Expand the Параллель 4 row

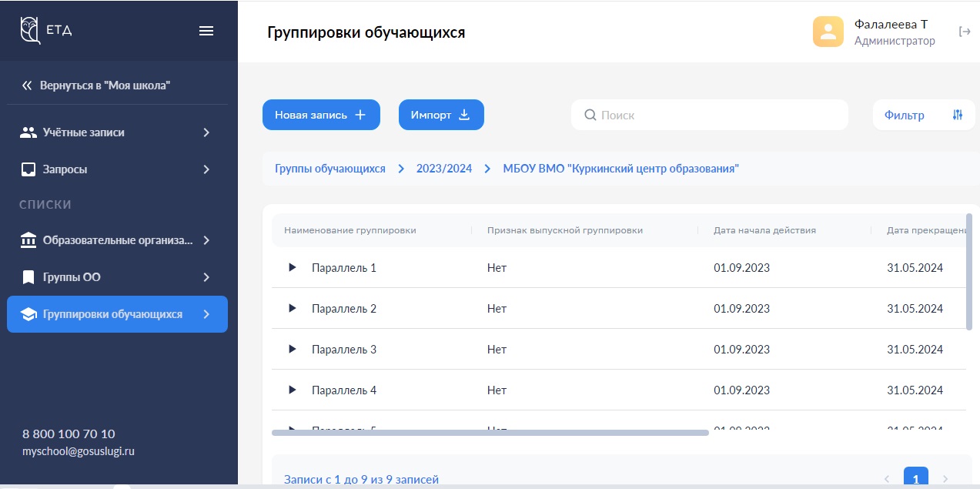[292, 390]
